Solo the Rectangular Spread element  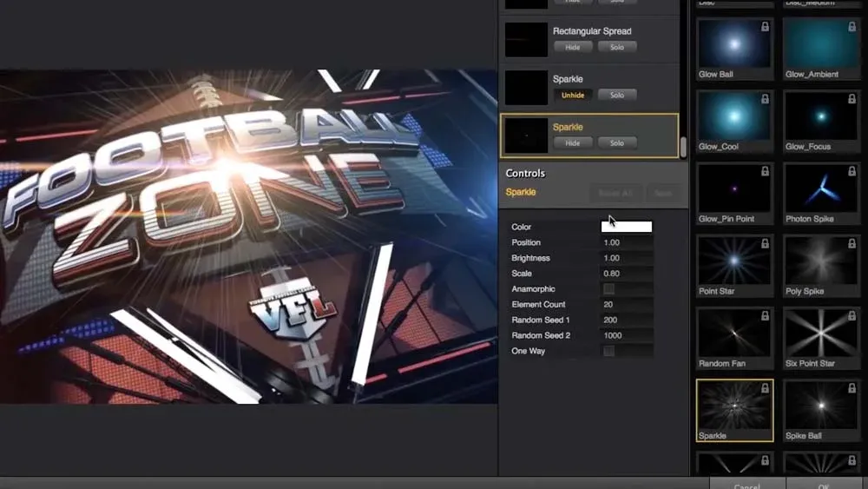point(616,47)
